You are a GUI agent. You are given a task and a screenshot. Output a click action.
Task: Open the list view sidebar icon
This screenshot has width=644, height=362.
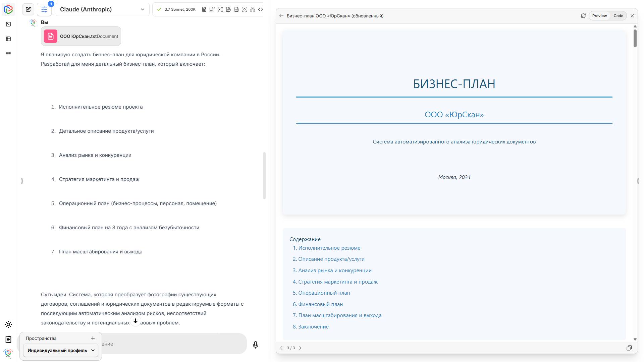(x=8, y=54)
